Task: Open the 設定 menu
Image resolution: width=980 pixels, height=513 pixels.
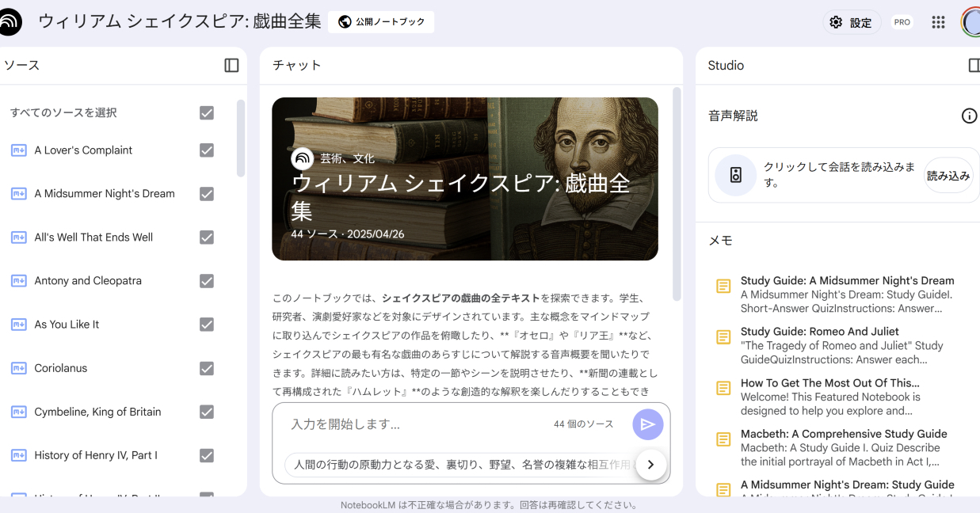Action: coord(852,21)
